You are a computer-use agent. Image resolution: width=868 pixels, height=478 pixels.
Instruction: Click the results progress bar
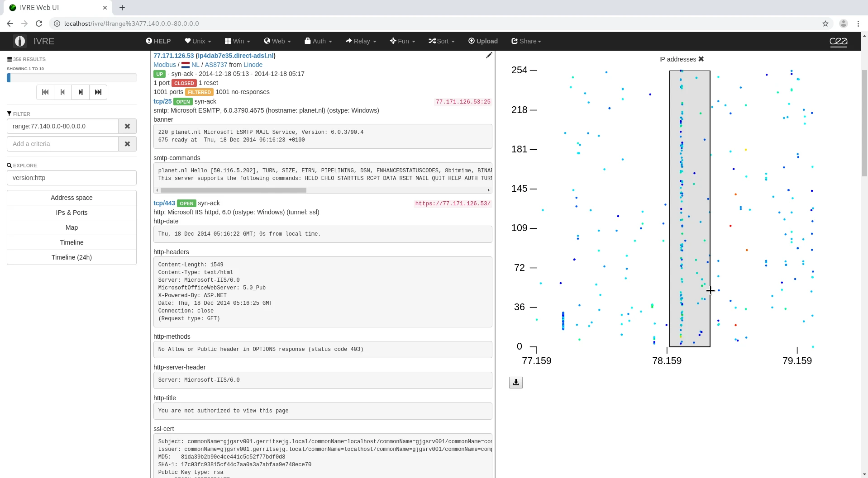pos(72,78)
